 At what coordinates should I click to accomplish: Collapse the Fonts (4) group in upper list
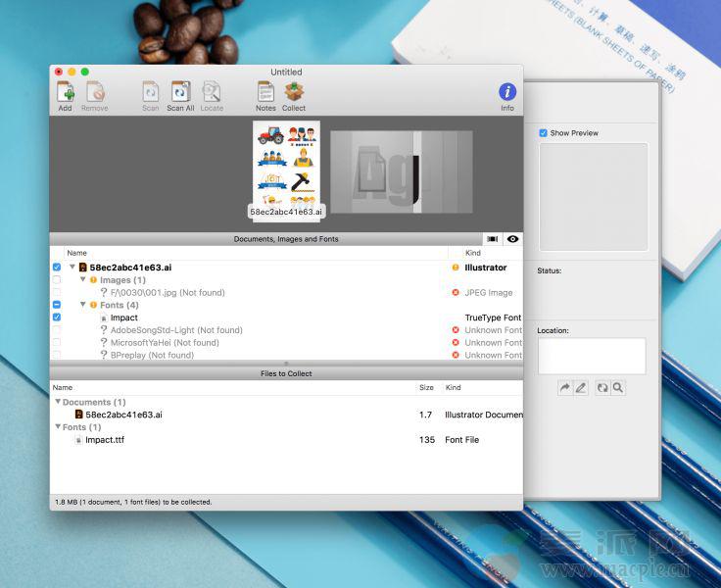[x=83, y=305]
